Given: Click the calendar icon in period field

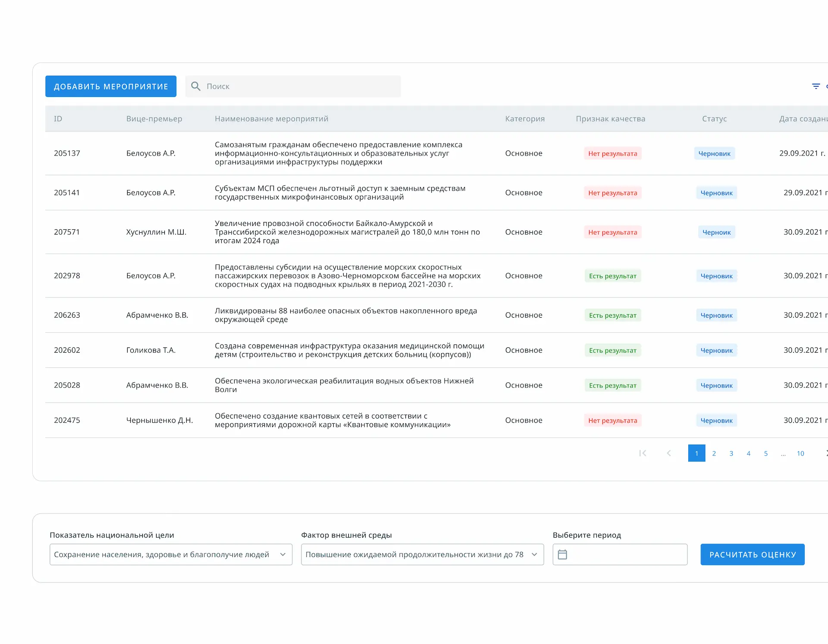Looking at the screenshot, I should pos(562,554).
